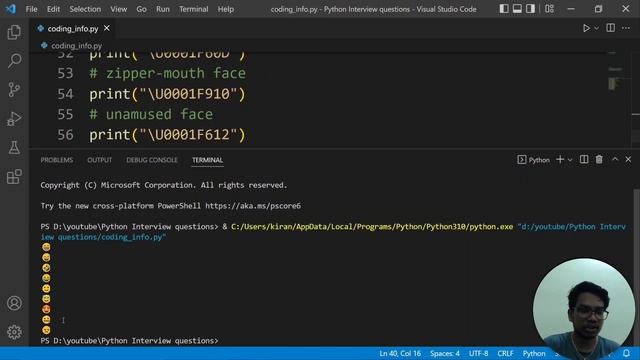Click the '# unamused face' comment line

pos(151,114)
